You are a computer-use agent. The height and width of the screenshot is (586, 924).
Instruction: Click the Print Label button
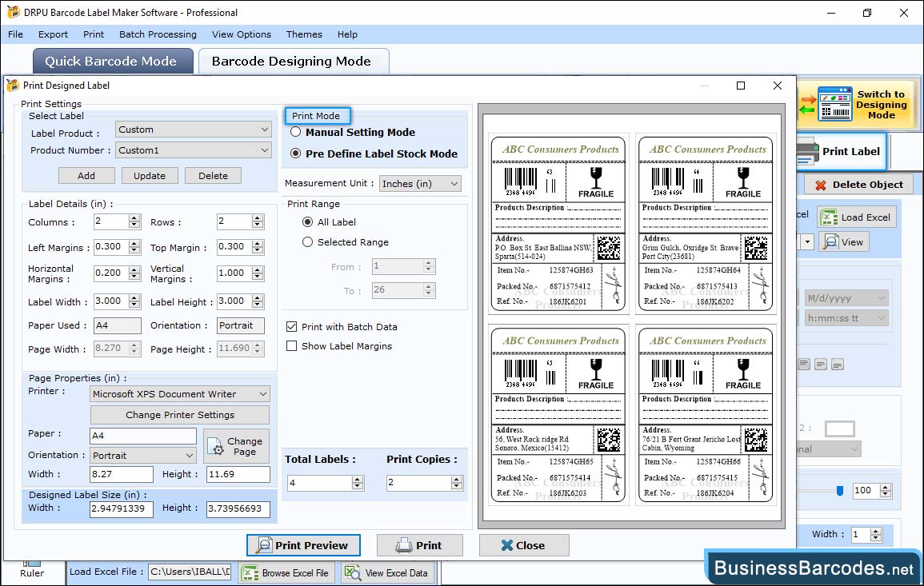[x=842, y=151]
